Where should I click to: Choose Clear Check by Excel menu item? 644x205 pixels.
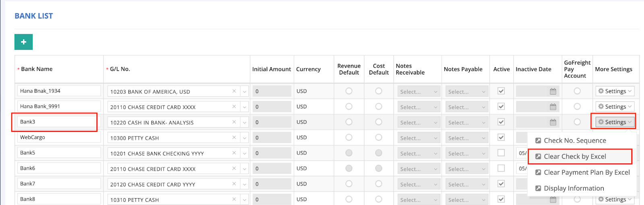pyautogui.click(x=575, y=156)
